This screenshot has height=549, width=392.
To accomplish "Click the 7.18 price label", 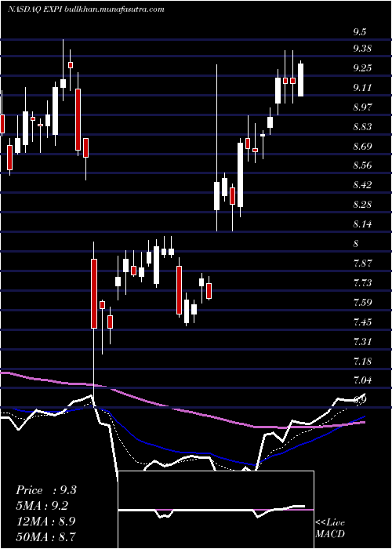I will [362, 361].
